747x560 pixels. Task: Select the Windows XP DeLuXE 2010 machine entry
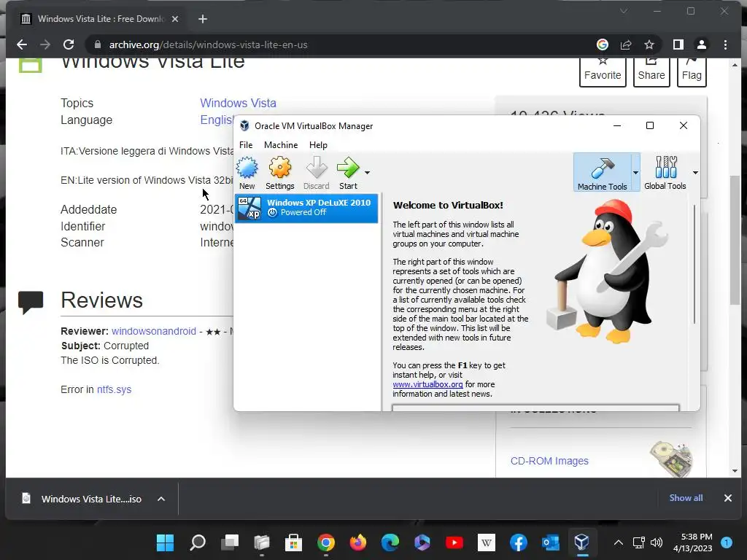[x=306, y=208]
